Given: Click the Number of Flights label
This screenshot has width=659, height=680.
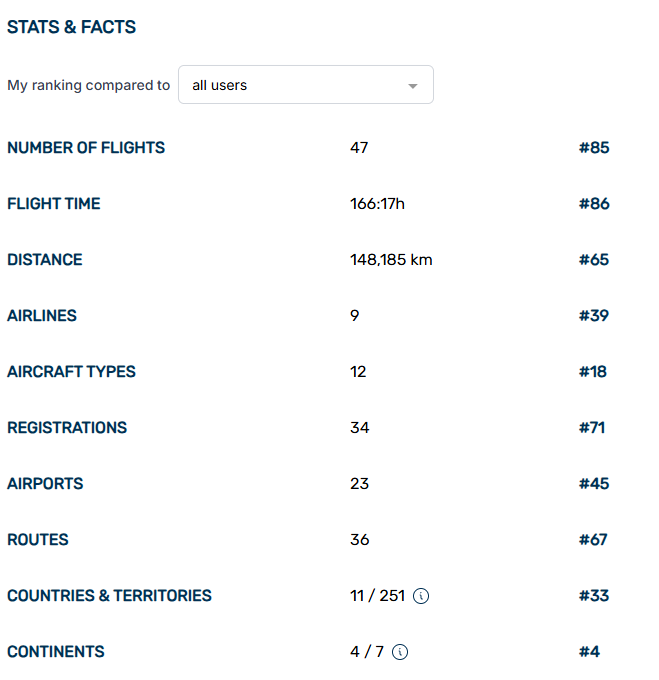Looking at the screenshot, I should point(86,148).
